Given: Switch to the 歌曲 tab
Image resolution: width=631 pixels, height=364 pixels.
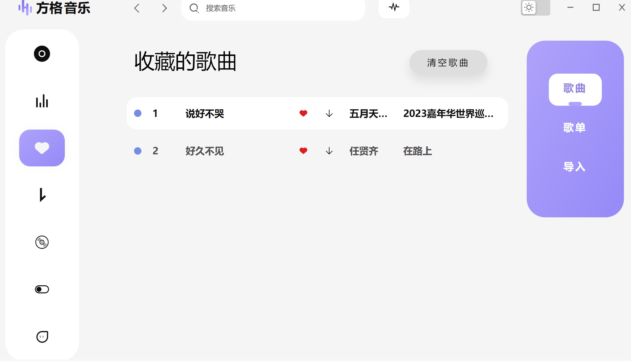Looking at the screenshot, I should tap(575, 89).
